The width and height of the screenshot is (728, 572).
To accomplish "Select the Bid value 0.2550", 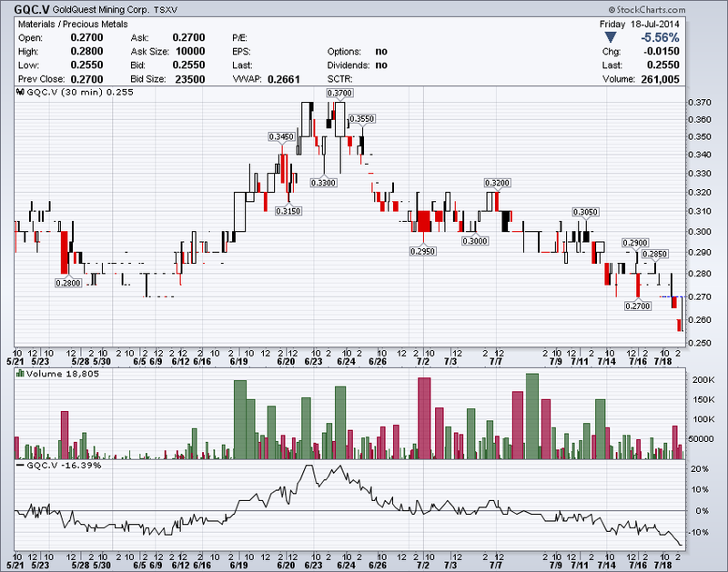I will 188,65.
